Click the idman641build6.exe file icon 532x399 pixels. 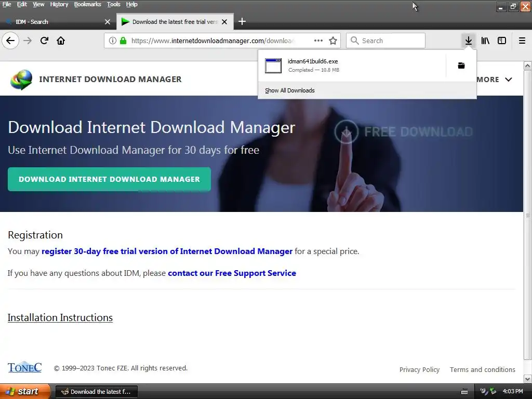pyautogui.click(x=273, y=65)
